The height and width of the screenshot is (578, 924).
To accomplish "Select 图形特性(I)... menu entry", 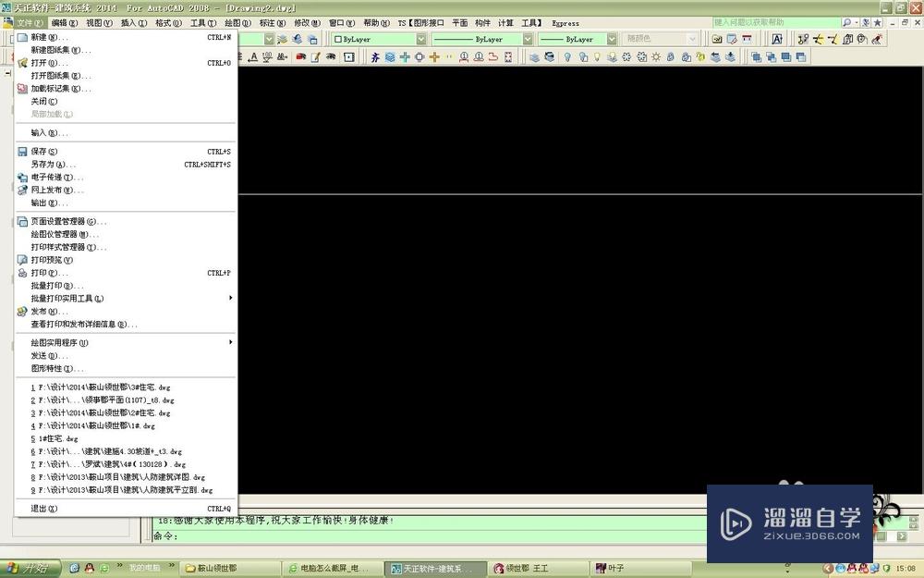I will pos(126,369).
